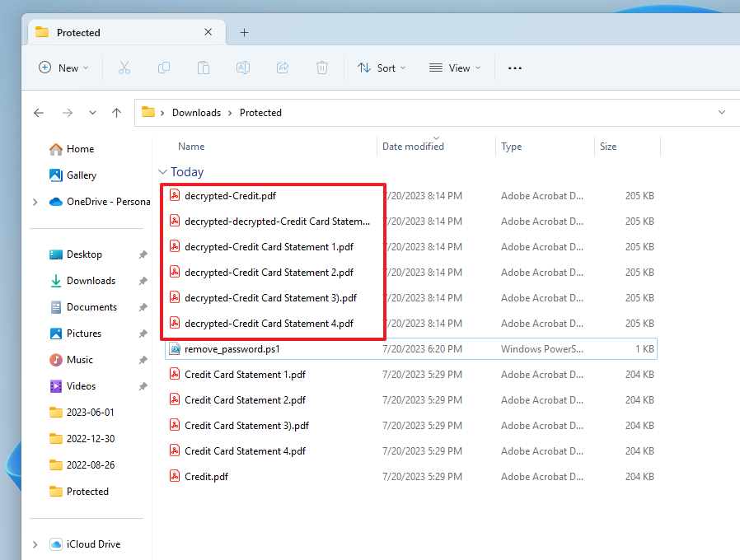Select decrypted-Credit.pdf file
This screenshot has height=560, width=740.
tap(410, 196)
